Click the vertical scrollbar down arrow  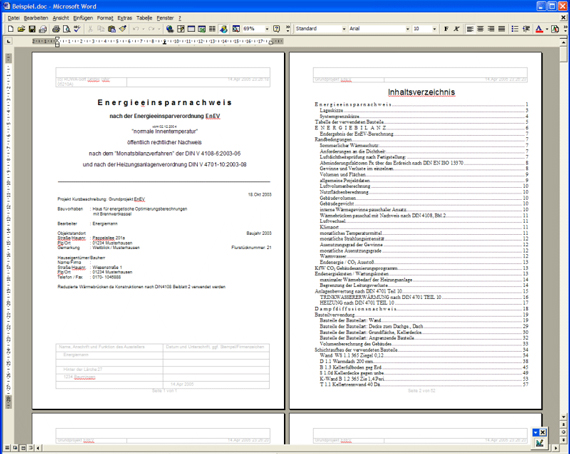563,417
